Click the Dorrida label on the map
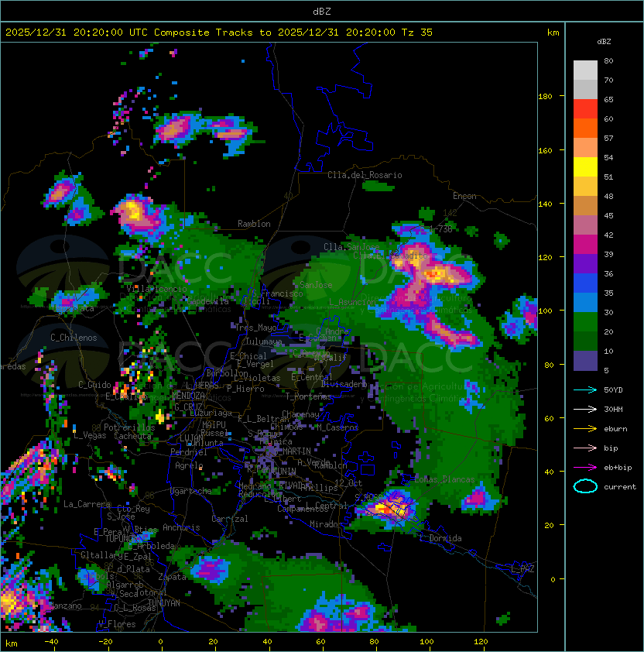The width and height of the screenshot is (644, 652). click(x=445, y=538)
